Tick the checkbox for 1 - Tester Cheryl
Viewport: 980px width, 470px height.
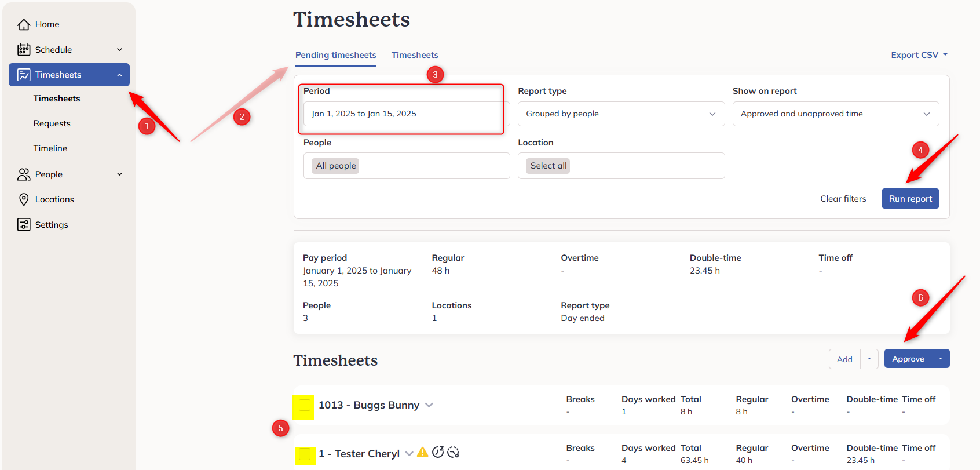304,454
